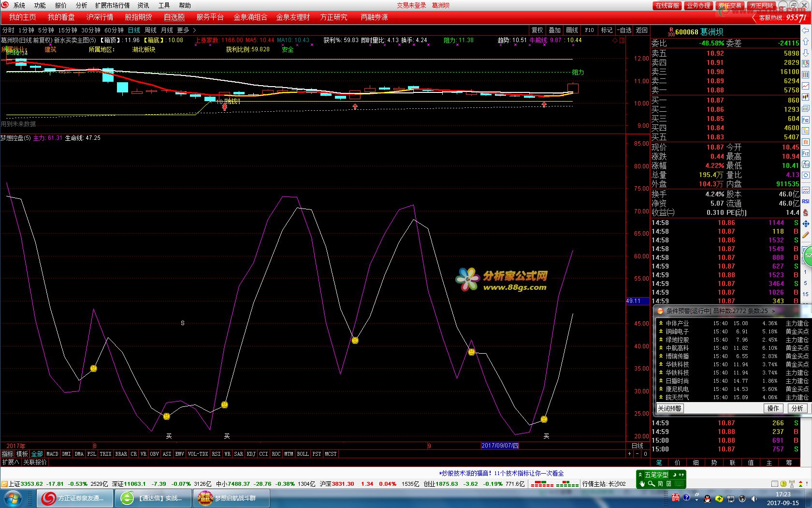Show hidden tray icons arrow

(x=697, y=500)
